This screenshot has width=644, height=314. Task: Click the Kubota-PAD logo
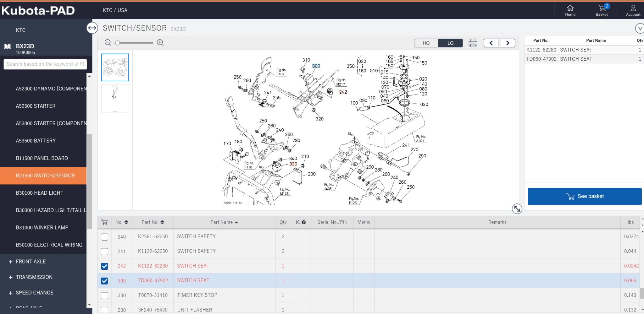[x=38, y=10]
